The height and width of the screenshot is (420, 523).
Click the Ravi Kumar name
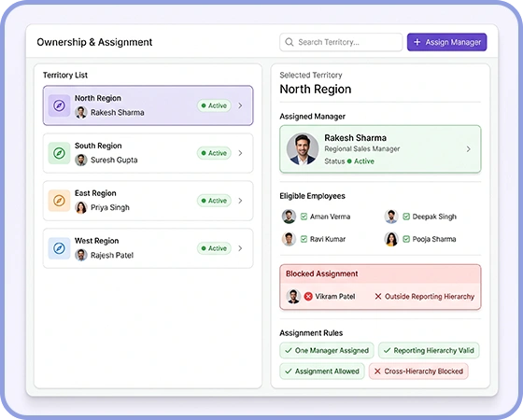[x=328, y=239]
